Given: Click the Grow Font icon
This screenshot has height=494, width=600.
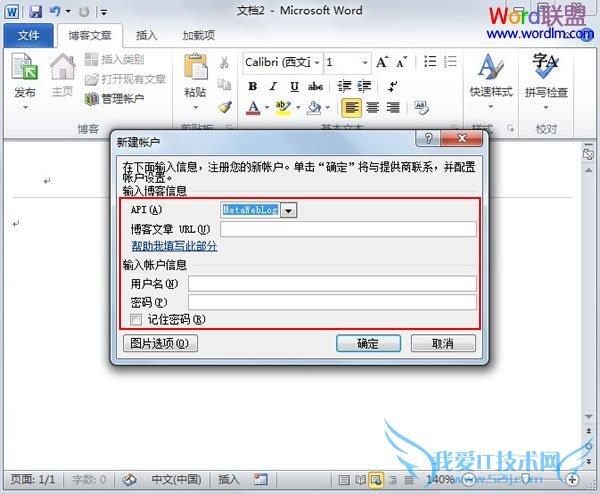Looking at the screenshot, I should point(382,62).
